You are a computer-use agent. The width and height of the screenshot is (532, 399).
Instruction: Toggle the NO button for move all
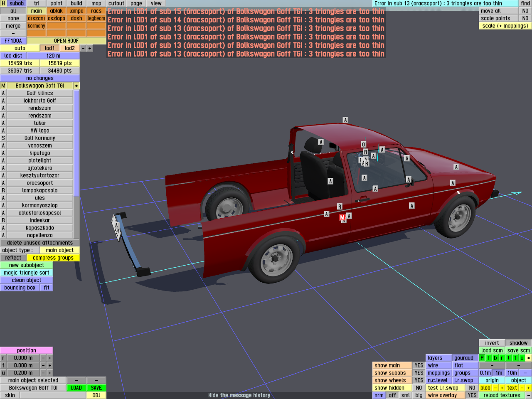(525, 11)
